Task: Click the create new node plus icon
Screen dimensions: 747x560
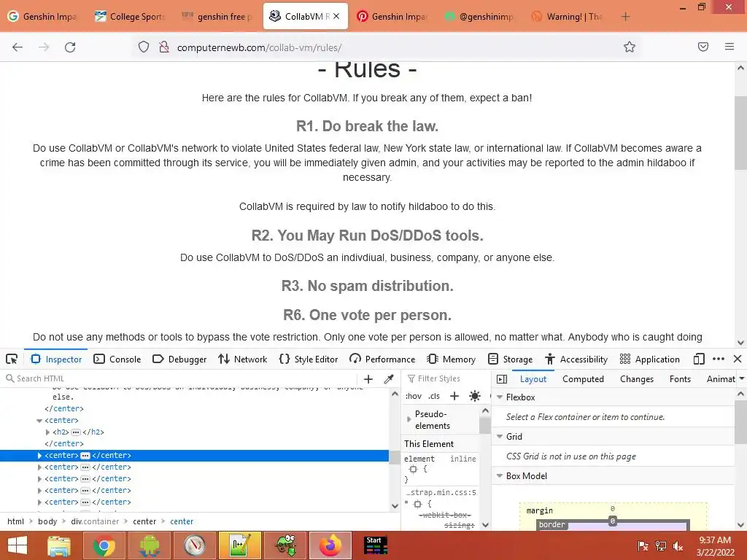Action: click(x=368, y=379)
